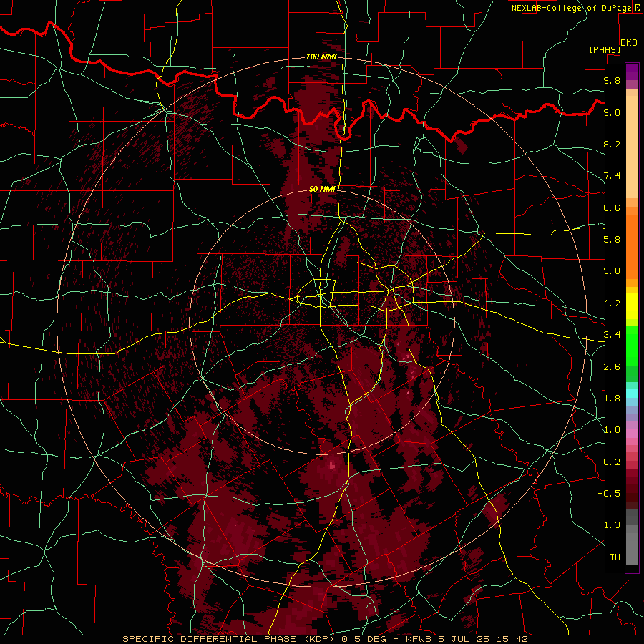The height and width of the screenshot is (644, 644).
Task: Click the 5.0 value on color scale
Action: (612, 271)
